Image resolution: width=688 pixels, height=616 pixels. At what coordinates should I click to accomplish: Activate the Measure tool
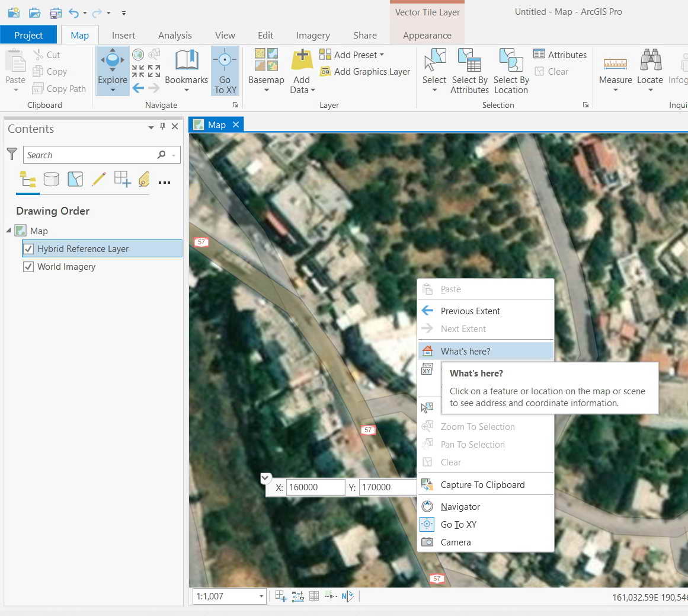(x=615, y=70)
